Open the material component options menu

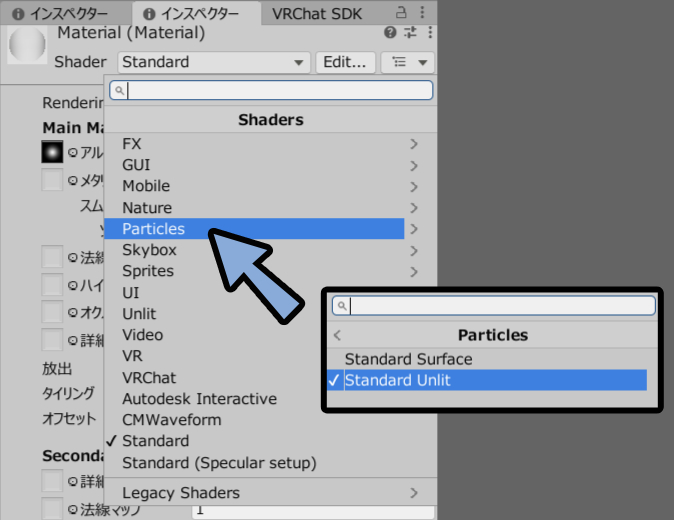click(x=430, y=33)
